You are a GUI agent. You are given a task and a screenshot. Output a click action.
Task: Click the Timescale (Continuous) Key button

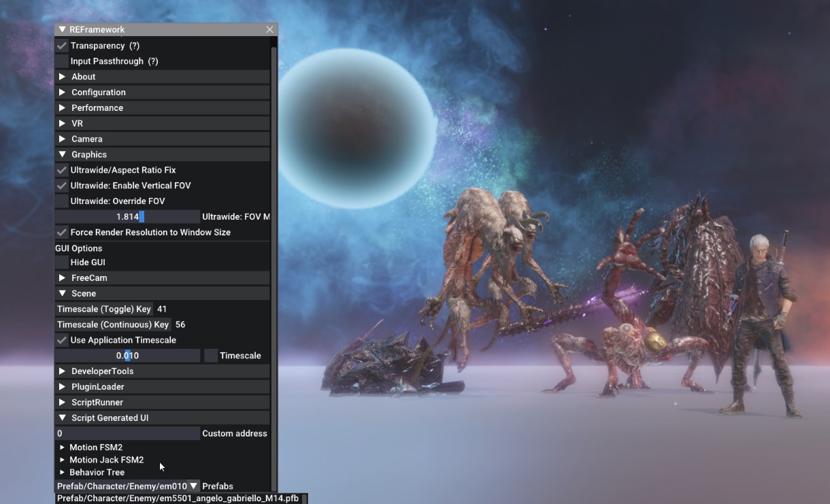click(113, 325)
